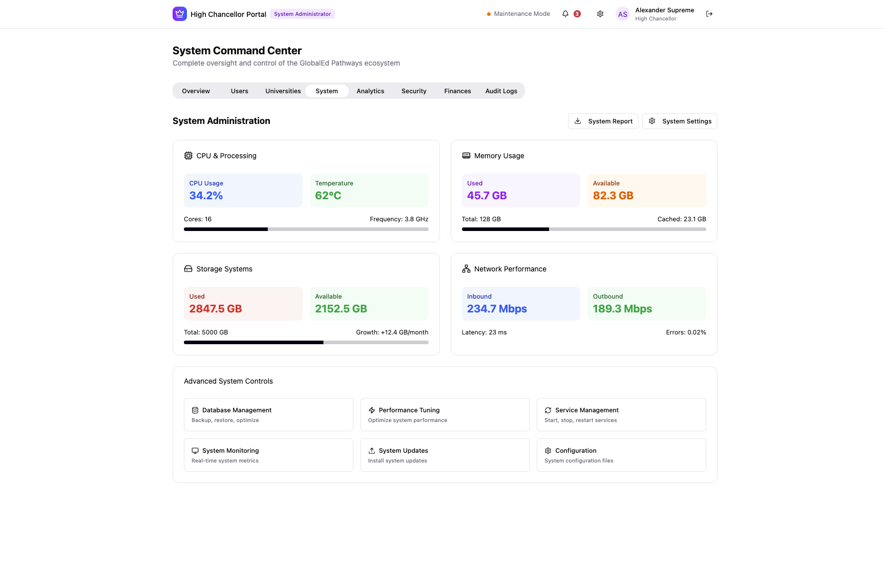
Task: Open settings via header gear icon
Action: 600,14
